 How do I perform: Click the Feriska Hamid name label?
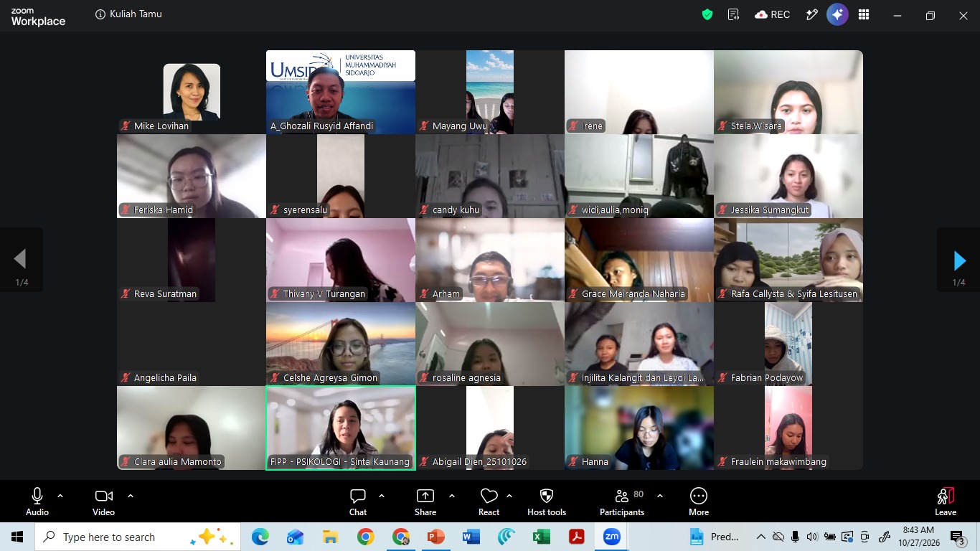(164, 210)
